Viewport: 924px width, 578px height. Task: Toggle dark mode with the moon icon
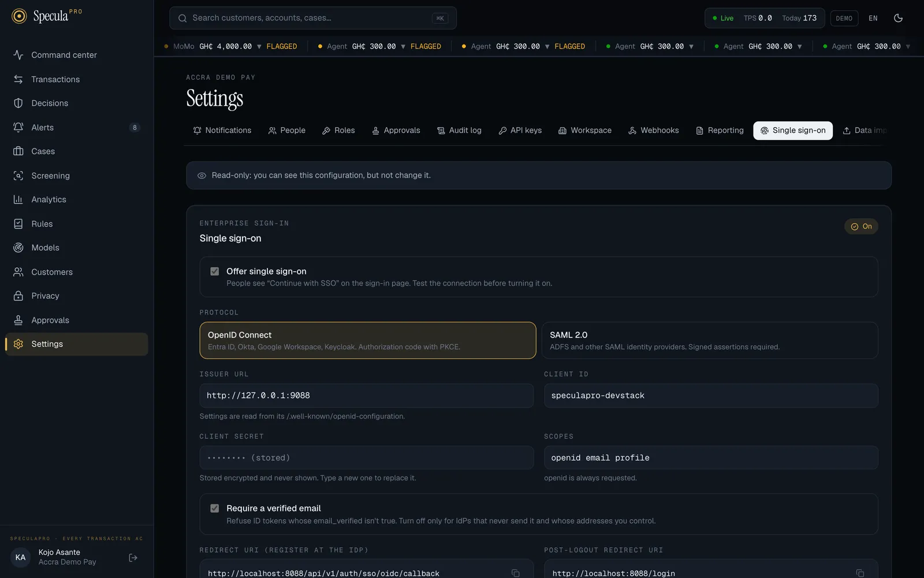pyautogui.click(x=898, y=18)
